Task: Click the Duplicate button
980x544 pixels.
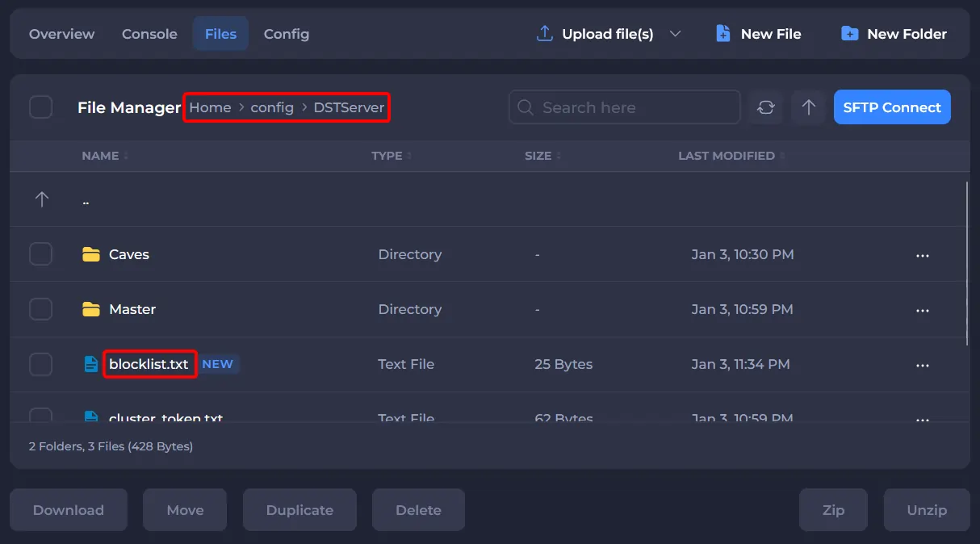Action: (299, 510)
